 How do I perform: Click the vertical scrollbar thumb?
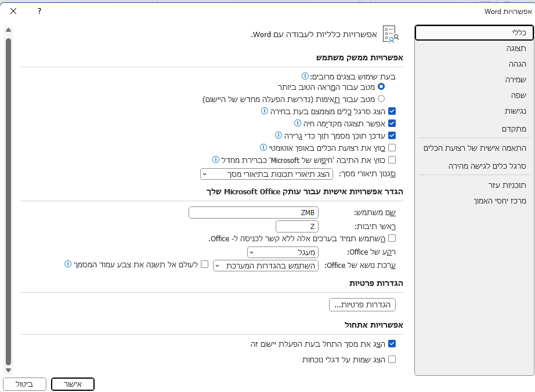pos(9,202)
